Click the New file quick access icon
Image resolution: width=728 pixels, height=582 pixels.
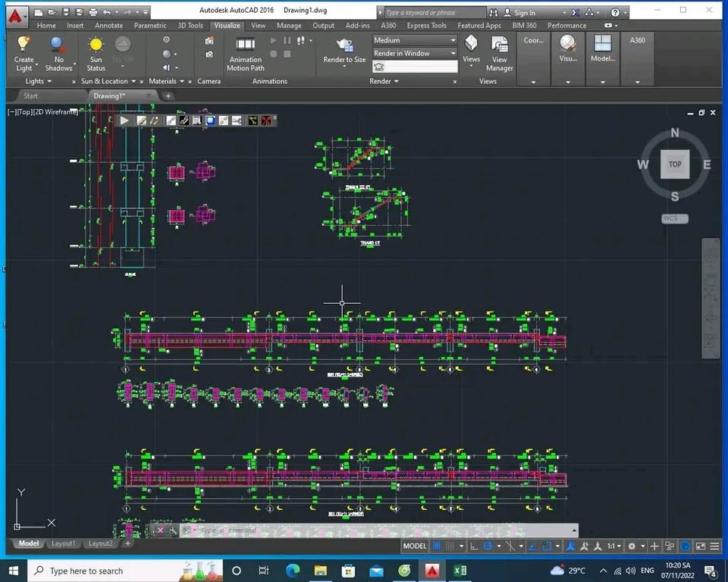coord(39,12)
